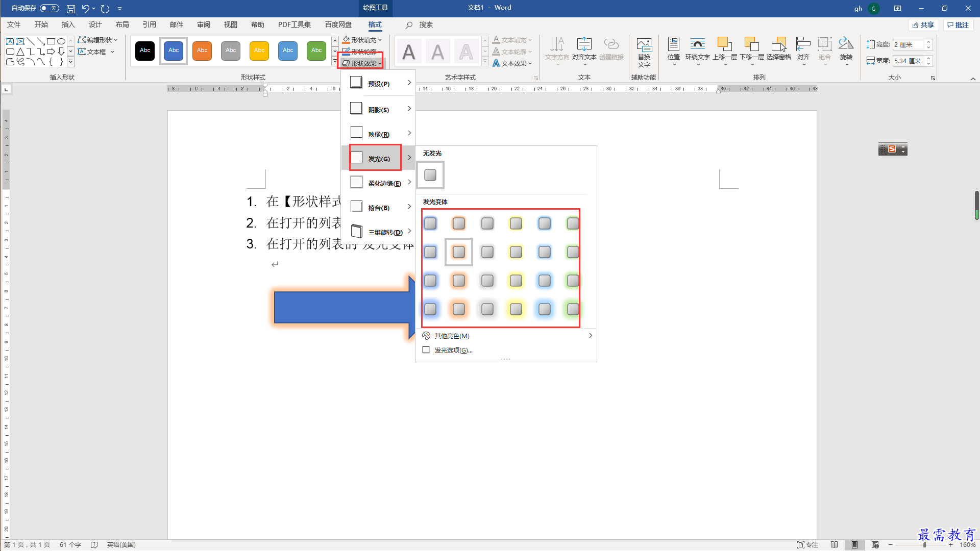980x551 pixels.
Task: Open the 发光 submenu
Action: (378, 158)
